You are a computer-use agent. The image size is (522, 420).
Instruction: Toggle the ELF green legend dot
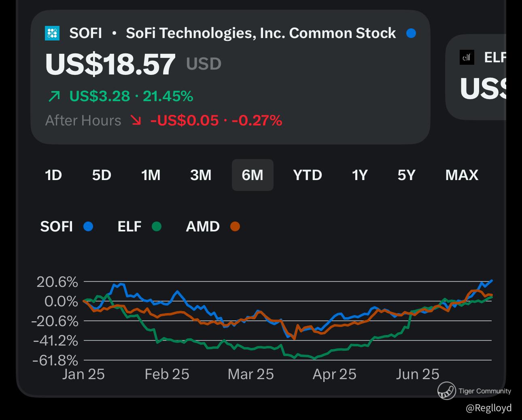coord(157,227)
